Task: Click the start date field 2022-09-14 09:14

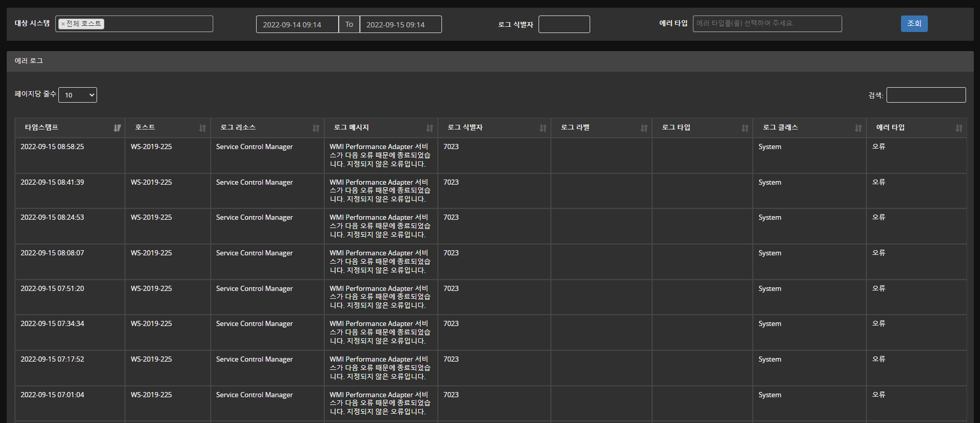Action: [x=297, y=24]
